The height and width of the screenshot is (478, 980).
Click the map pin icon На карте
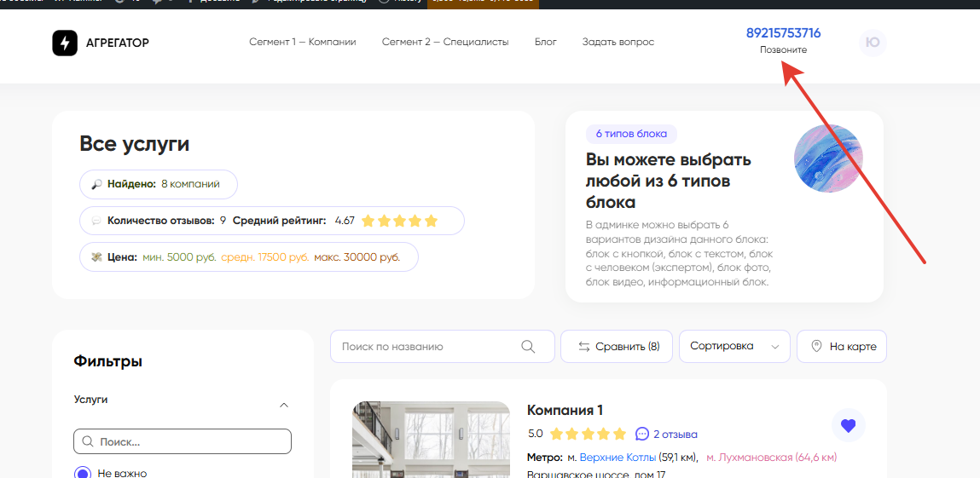816,347
